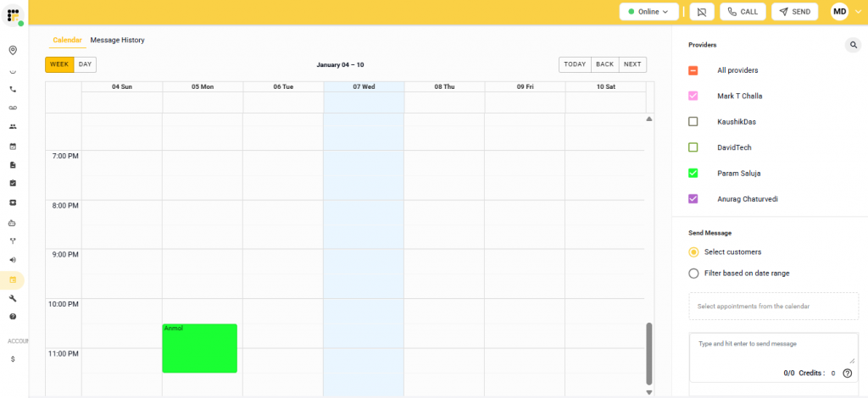Image resolution: width=868 pixels, height=398 pixels.
Task: Open the contact card sidebar icon
Action: [x=13, y=202]
